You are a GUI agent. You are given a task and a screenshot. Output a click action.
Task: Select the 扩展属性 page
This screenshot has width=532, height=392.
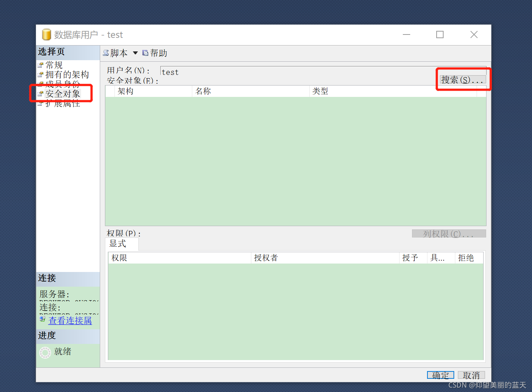tap(63, 104)
